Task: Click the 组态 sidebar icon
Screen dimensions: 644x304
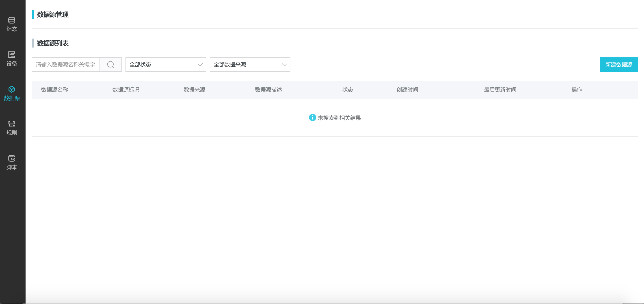Action: 11,20
